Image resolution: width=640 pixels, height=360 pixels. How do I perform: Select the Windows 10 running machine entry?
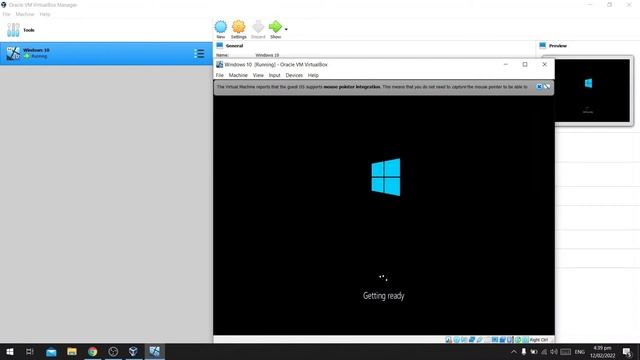pyautogui.click(x=106, y=53)
